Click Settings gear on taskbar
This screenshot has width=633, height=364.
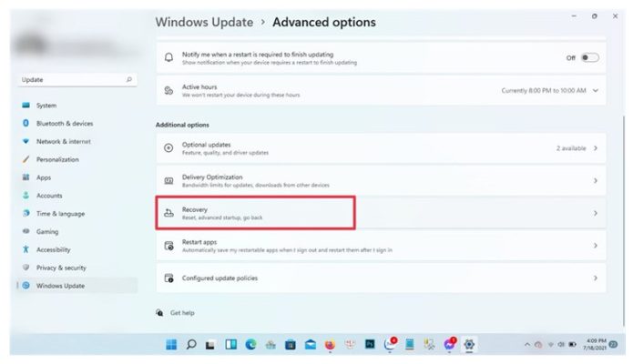tap(469, 345)
